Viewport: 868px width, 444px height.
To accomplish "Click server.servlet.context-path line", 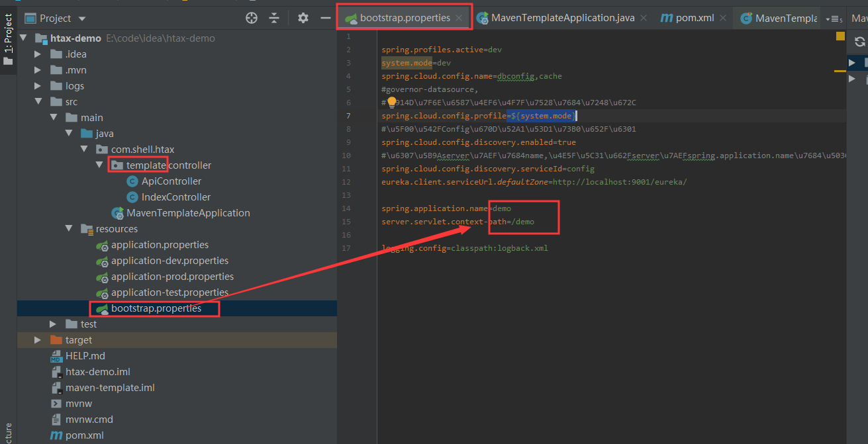I will 458,222.
